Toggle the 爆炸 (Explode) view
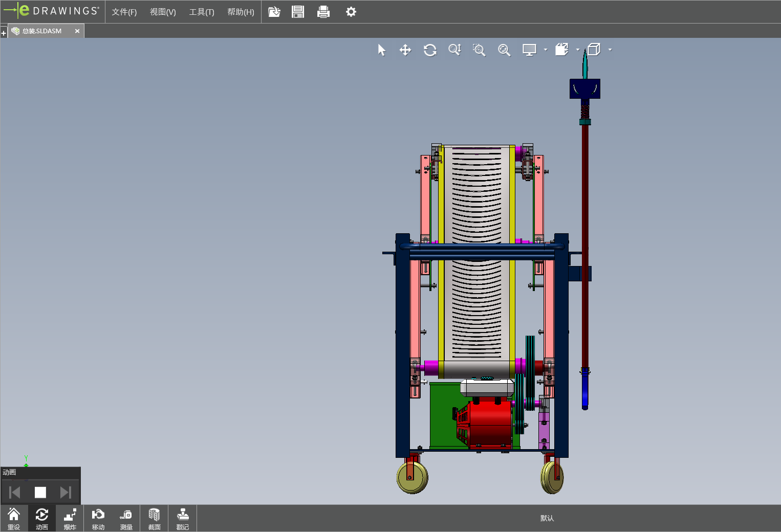781x532 pixels. tap(70, 519)
